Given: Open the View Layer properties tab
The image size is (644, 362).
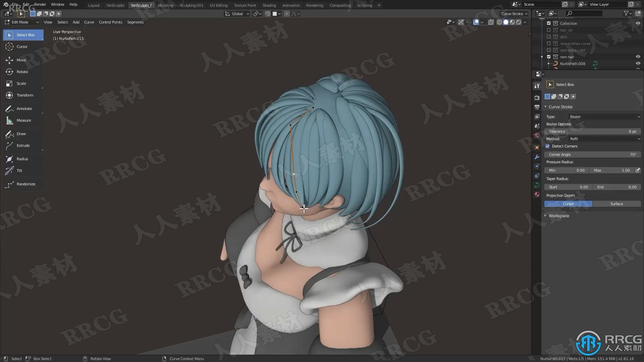Looking at the screenshot, I should click(537, 116).
